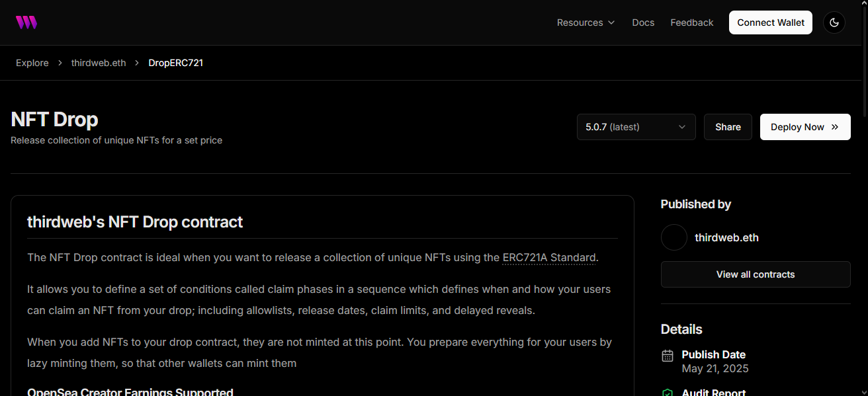Click the Connect Wallet button
The height and width of the screenshot is (396, 868).
771,22
